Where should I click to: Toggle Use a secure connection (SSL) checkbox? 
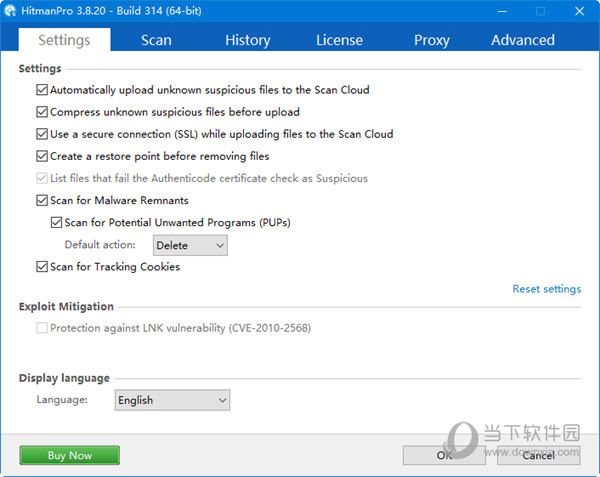42,134
